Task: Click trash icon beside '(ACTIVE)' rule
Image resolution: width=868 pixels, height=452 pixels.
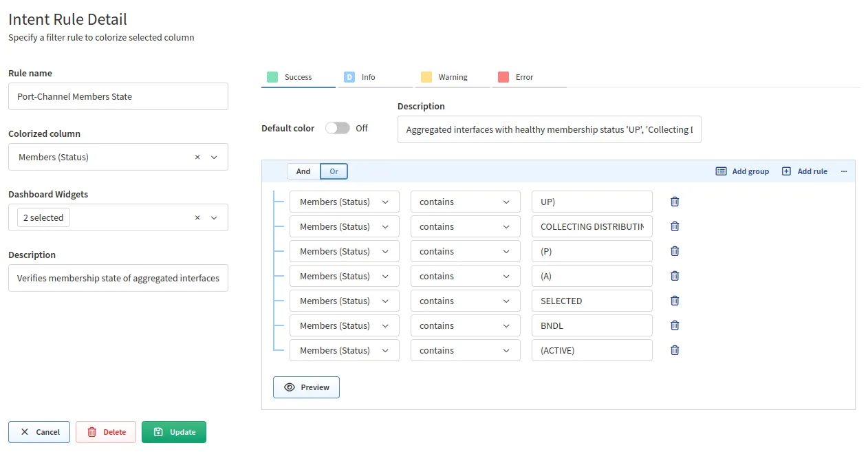Action: (x=675, y=350)
